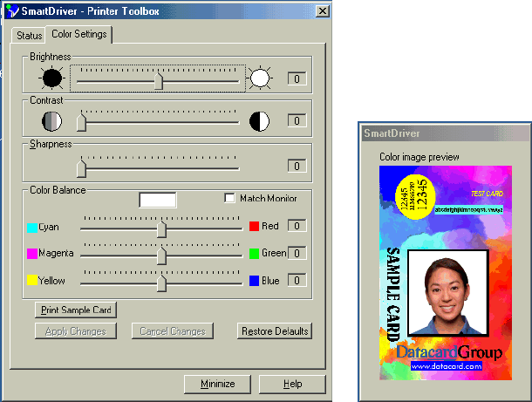The width and height of the screenshot is (532, 402).
Task: Click the Yellow label text
Action: click(x=51, y=281)
